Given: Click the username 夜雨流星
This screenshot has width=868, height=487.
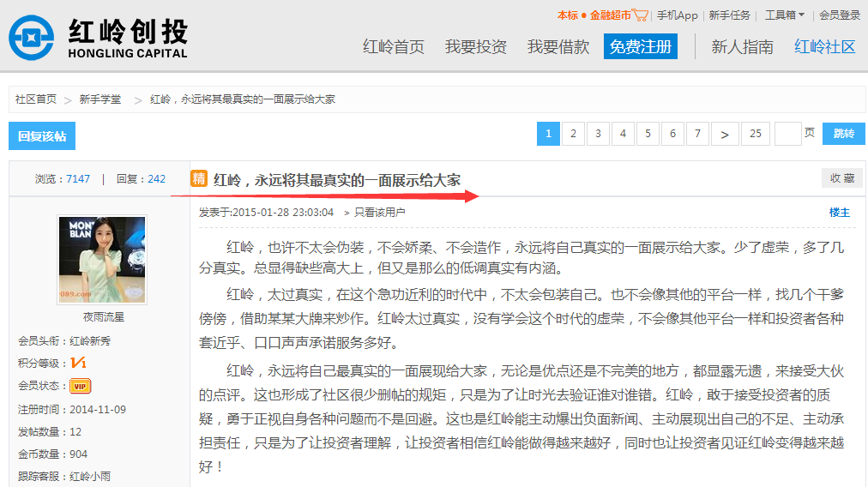Looking at the screenshot, I should point(104,317).
